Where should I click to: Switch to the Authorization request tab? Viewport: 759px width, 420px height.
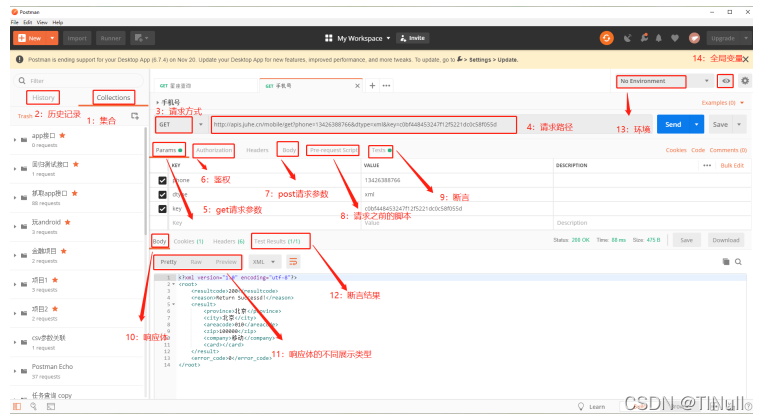(214, 150)
